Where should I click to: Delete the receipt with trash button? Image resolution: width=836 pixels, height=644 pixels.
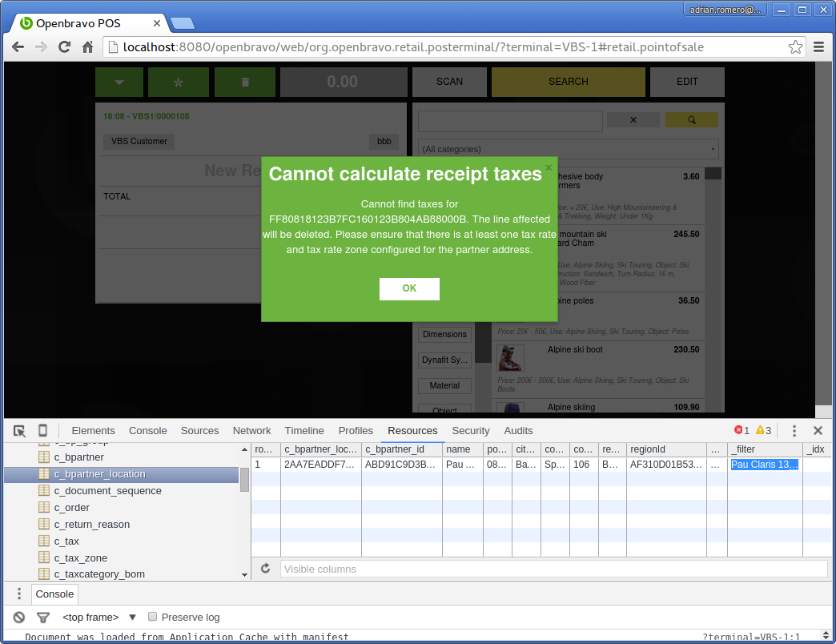click(x=245, y=82)
